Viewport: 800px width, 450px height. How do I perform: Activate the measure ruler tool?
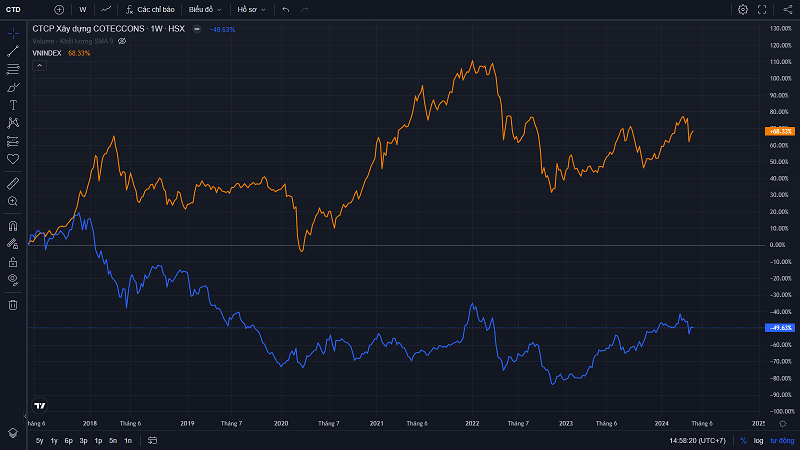(x=13, y=183)
